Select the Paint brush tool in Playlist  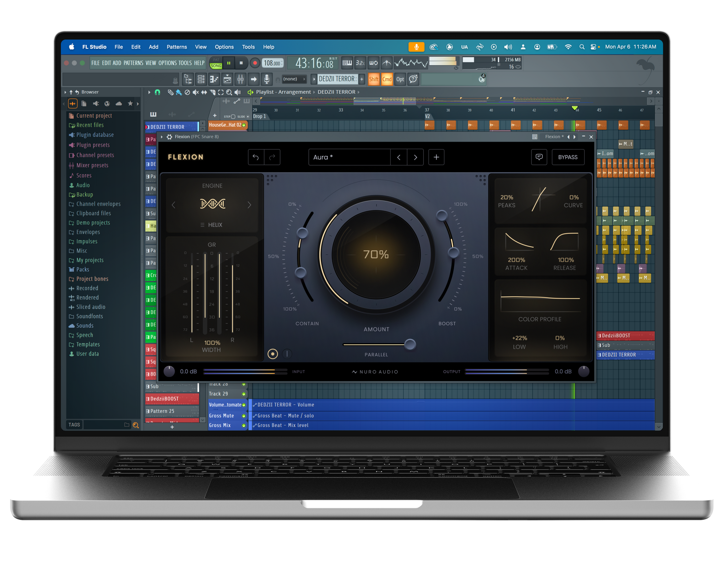179,92
